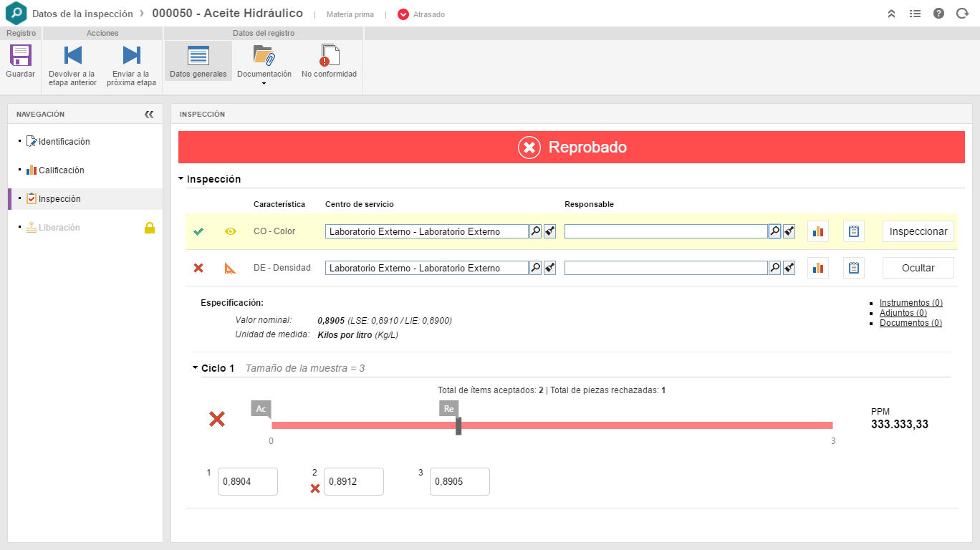Collapse the Ciclo 1 section
This screenshot has width=980, height=550.
[x=196, y=368]
